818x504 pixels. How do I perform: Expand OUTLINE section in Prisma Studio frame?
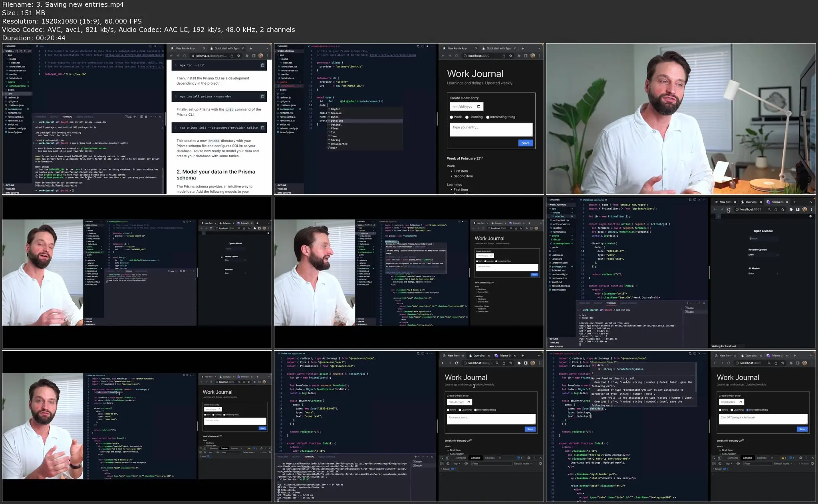click(554, 339)
